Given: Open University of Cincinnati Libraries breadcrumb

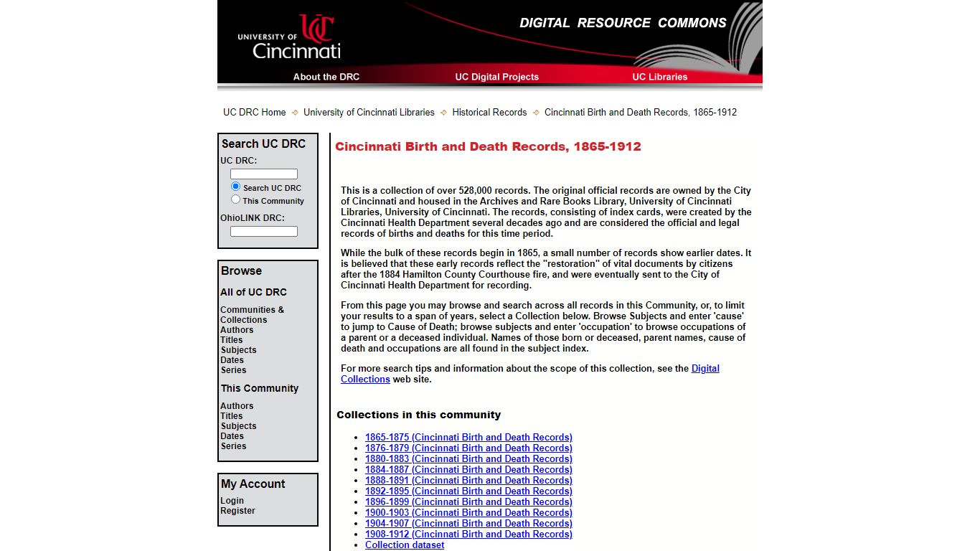Looking at the screenshot, I should tap(369, 112).
